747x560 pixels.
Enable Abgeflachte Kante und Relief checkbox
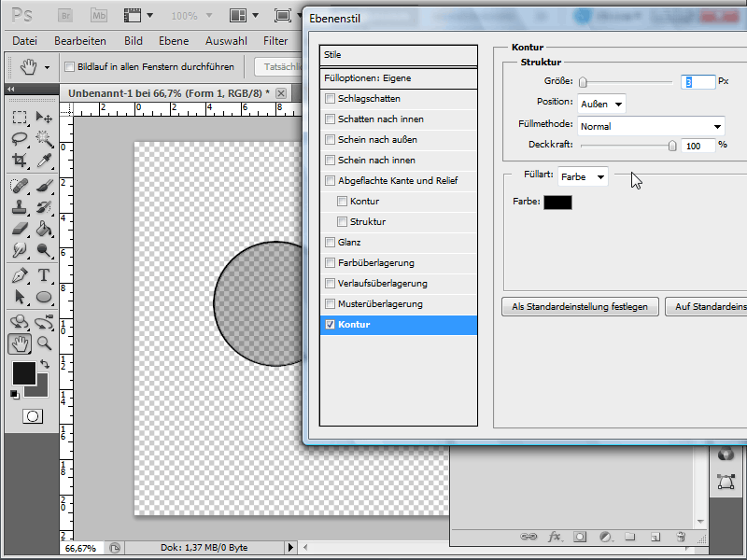(x=330, y=180)
